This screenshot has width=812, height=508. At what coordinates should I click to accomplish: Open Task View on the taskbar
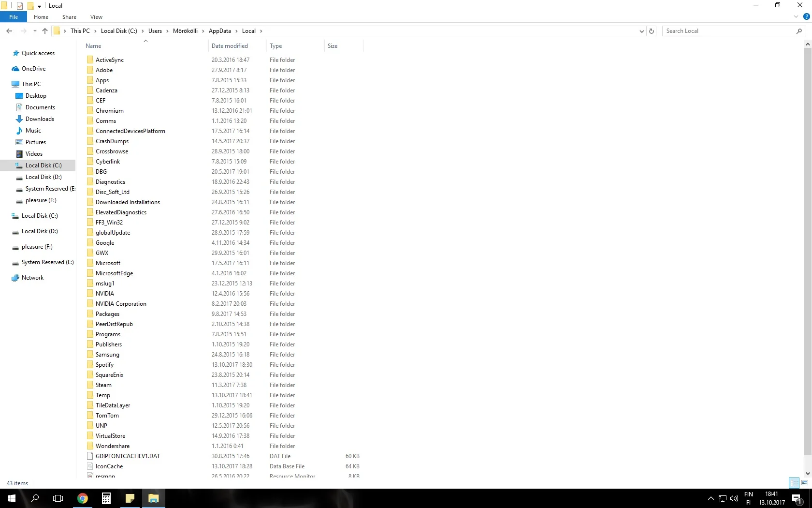pos(58,498)
